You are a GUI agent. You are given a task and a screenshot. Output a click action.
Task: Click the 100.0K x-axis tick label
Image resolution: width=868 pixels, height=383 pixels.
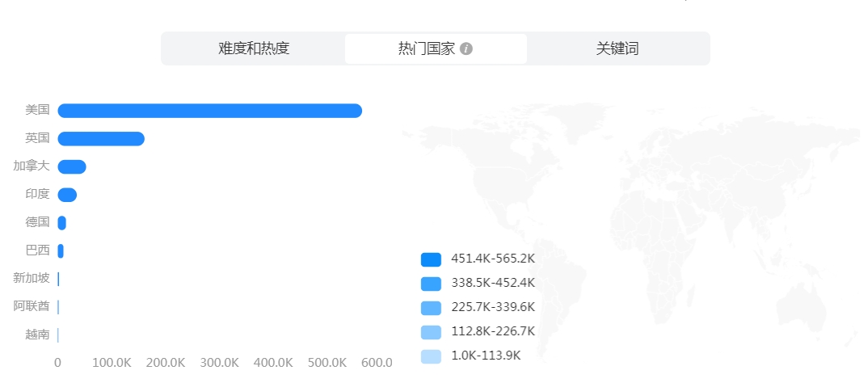pos(112,364)
